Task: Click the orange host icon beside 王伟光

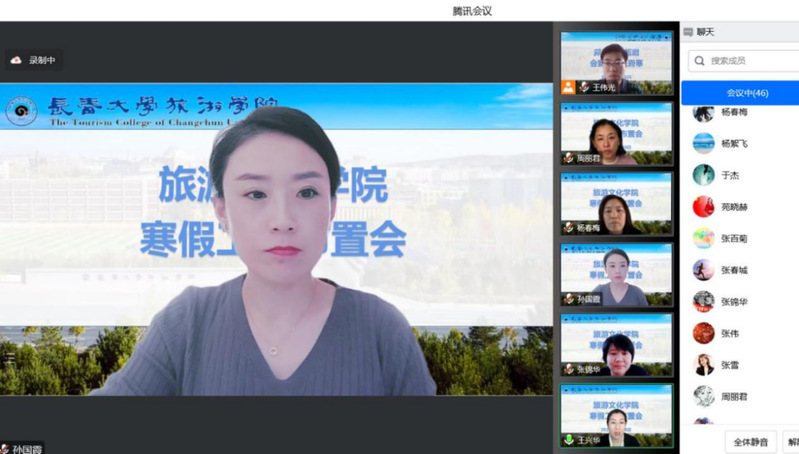Action: click(x=568, y=87)
